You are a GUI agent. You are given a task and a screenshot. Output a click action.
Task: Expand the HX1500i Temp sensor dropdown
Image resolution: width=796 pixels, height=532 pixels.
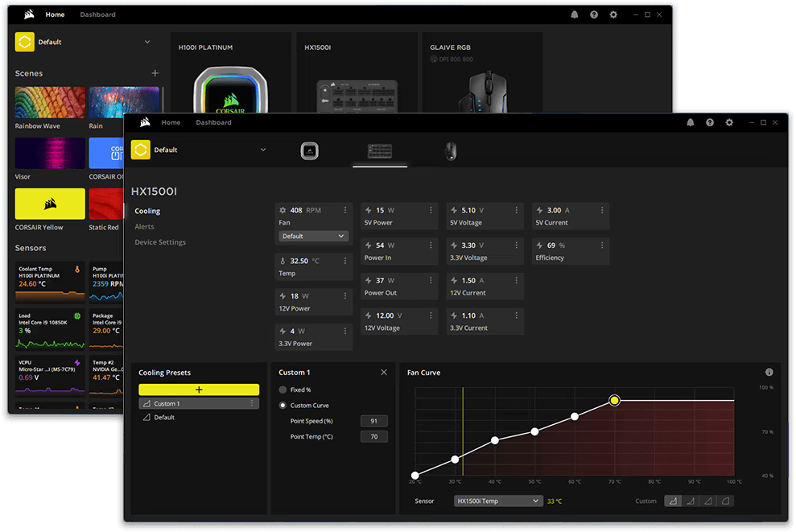tap(497, 501)
